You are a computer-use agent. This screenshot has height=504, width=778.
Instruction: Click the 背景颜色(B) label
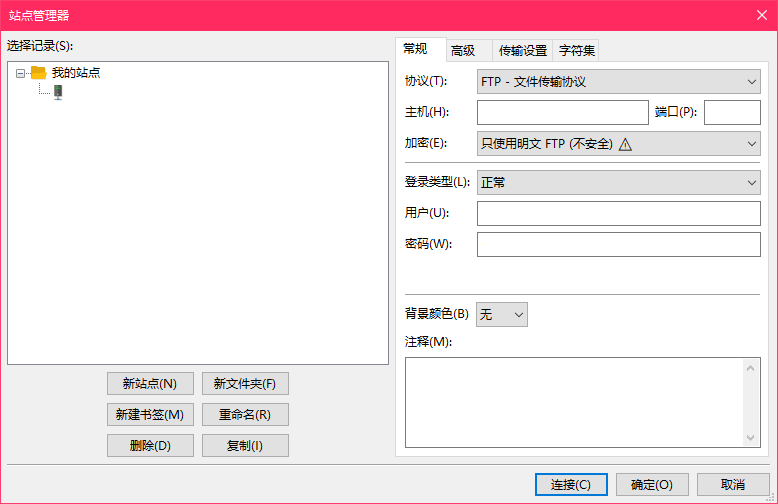pyautogui.click(x=437, y=314)
